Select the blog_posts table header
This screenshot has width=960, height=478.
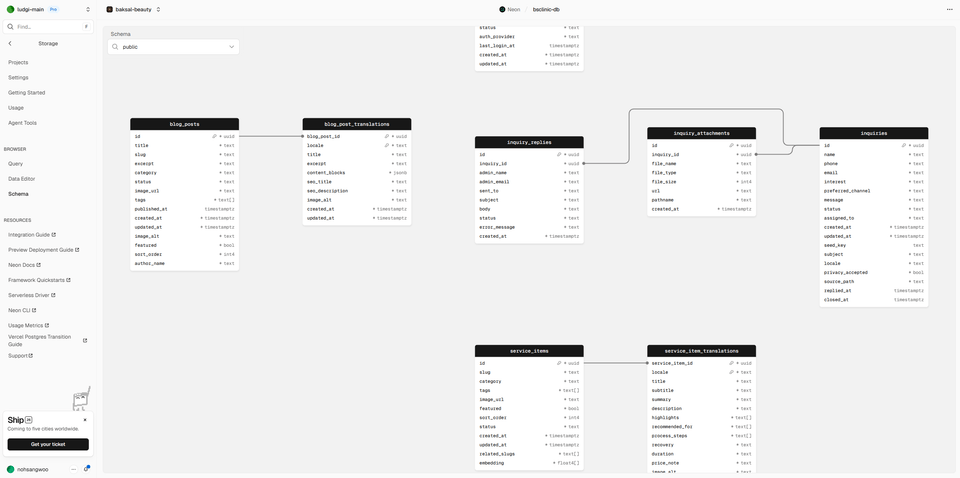[x=184, y=124]
